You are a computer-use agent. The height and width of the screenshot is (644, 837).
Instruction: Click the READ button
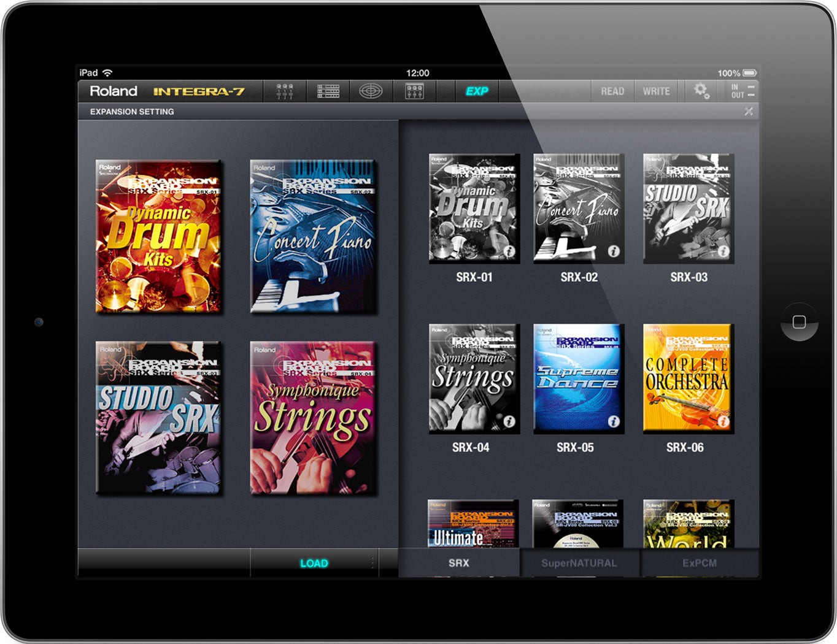(x=612, y=91)
